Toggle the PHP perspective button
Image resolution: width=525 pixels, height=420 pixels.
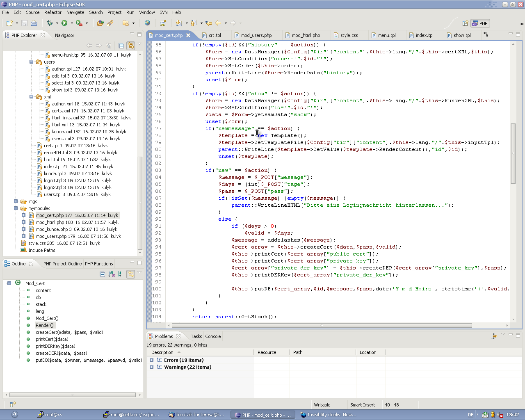pos(480,23)
